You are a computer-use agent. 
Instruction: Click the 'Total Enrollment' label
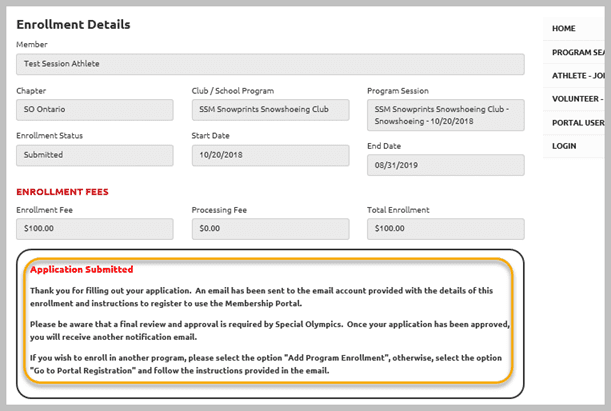398,210
